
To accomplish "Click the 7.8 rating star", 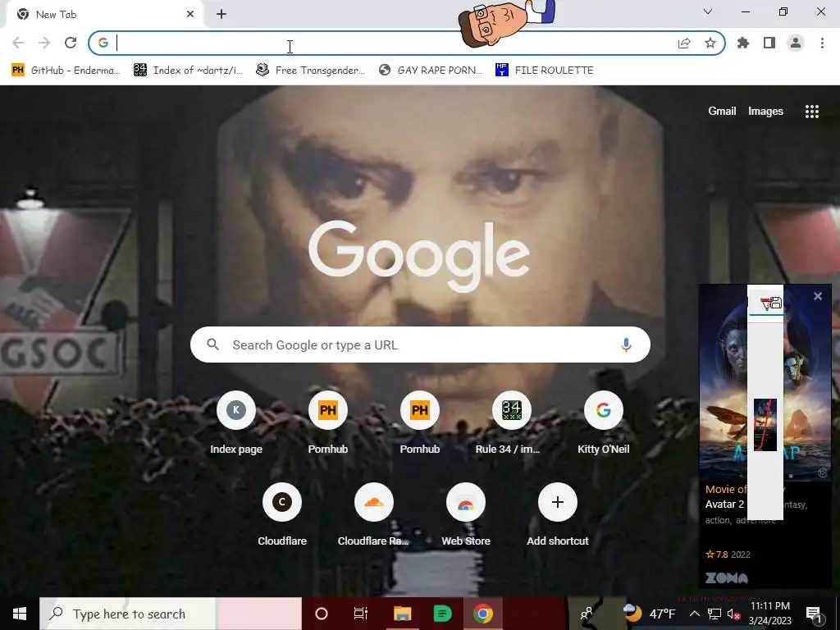I will tap(710, 555).
